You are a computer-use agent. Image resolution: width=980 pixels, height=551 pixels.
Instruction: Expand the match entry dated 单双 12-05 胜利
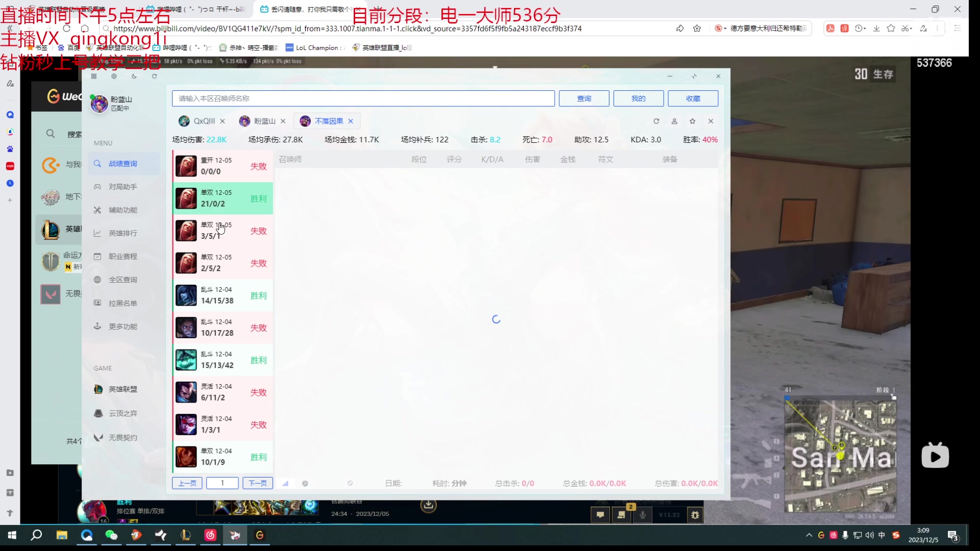pyautogui.click(x=222, y=198)
